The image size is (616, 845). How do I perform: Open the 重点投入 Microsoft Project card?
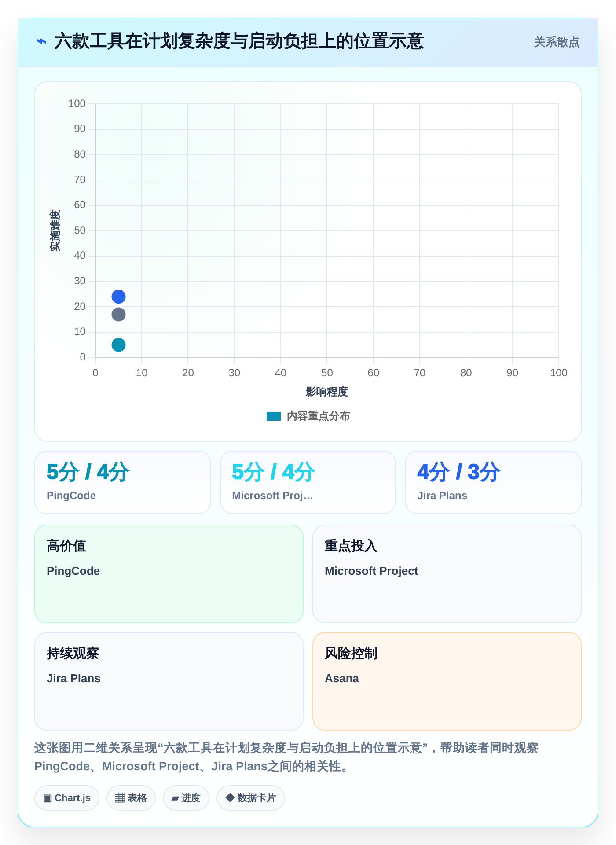[x=447, y=574]
